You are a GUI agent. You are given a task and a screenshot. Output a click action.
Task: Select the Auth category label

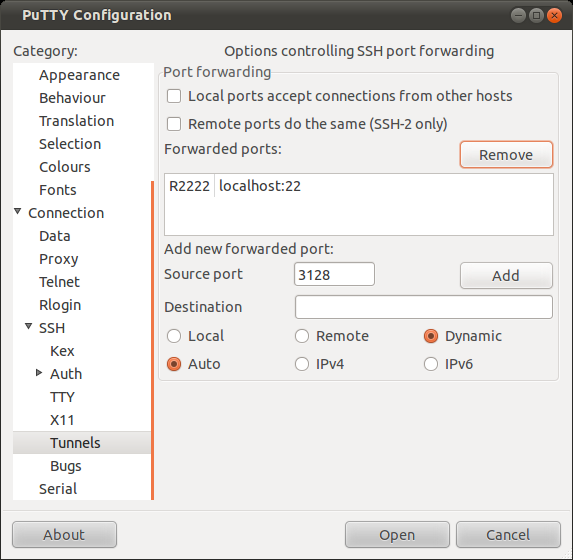[66, 375]
